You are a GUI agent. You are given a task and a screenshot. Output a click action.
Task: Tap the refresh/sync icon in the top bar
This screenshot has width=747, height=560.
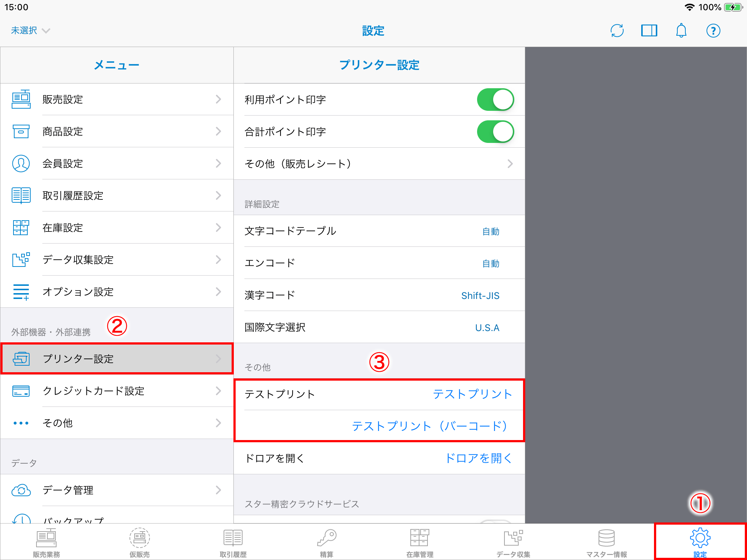617,31
